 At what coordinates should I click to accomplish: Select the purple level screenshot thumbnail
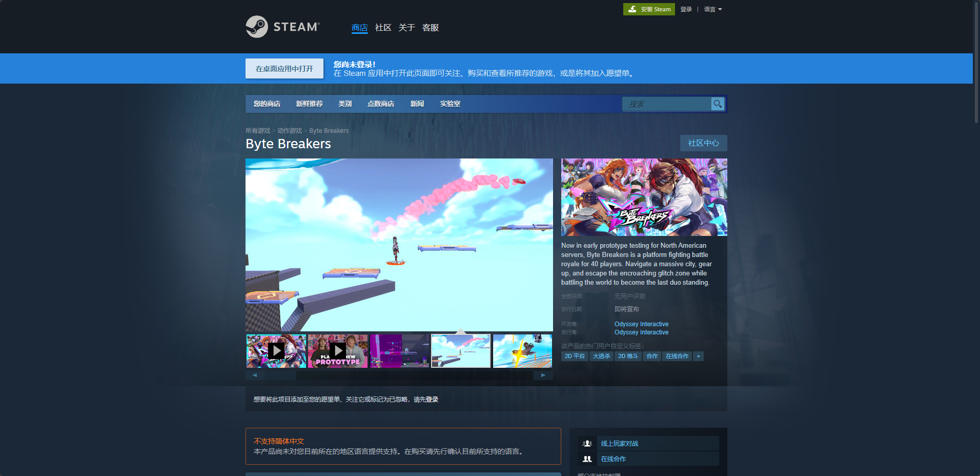coord(399,351)
